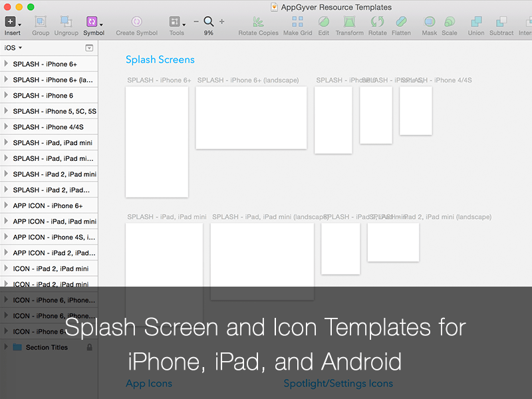Expand SPLASH - iPhone 6+ artboard
The width and height of the screenshot is (532, 399).
coord(6,63)
